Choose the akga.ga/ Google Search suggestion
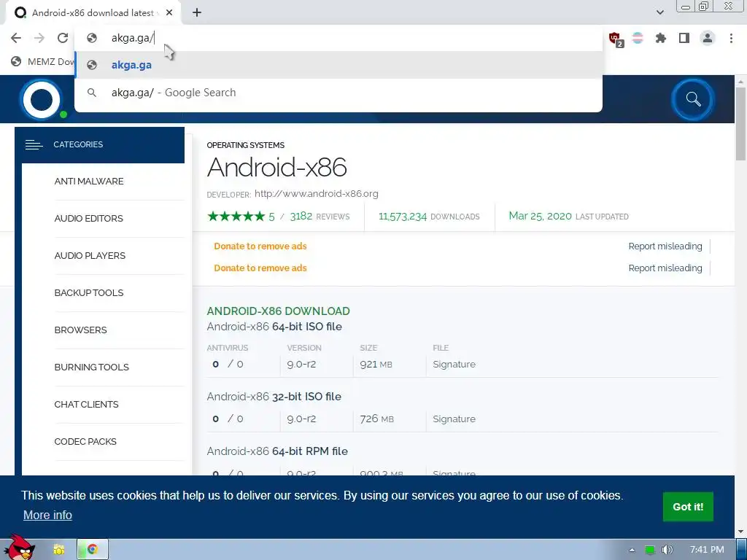Viewport: 747px width, 560px height. pyautogui.click(x=338, y=93)
